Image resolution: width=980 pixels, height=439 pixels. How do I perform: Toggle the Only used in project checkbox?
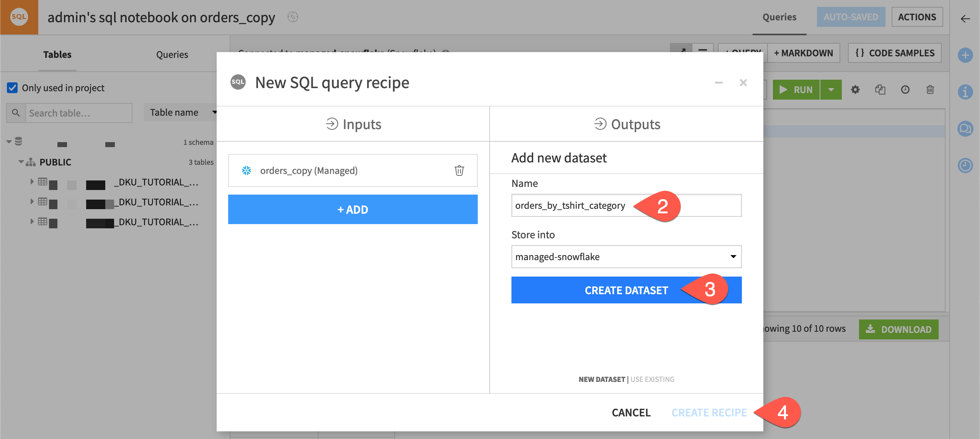[x=13, y=87]
